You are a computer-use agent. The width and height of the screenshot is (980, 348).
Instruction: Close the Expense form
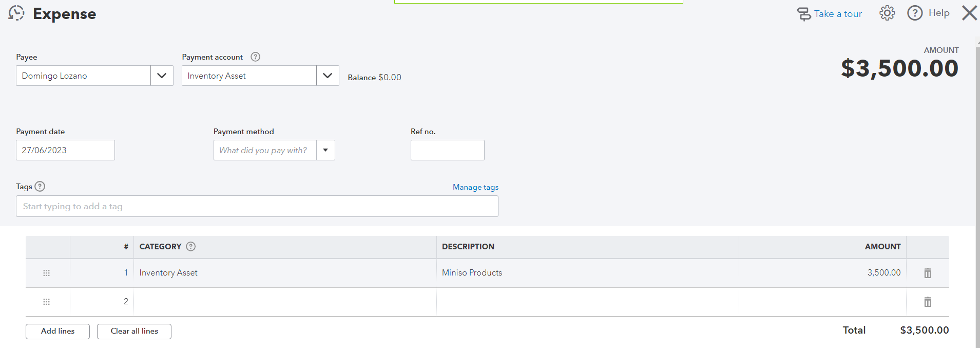point(969,13)
